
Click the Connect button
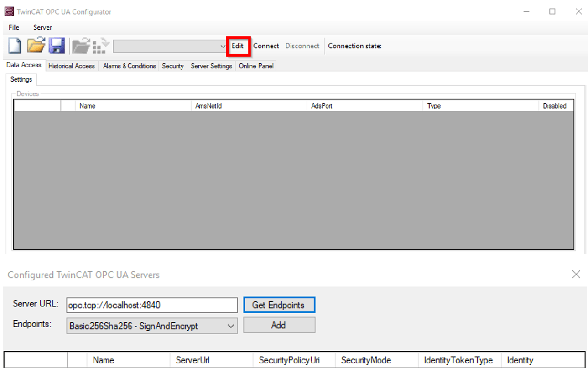coord(266,46)
